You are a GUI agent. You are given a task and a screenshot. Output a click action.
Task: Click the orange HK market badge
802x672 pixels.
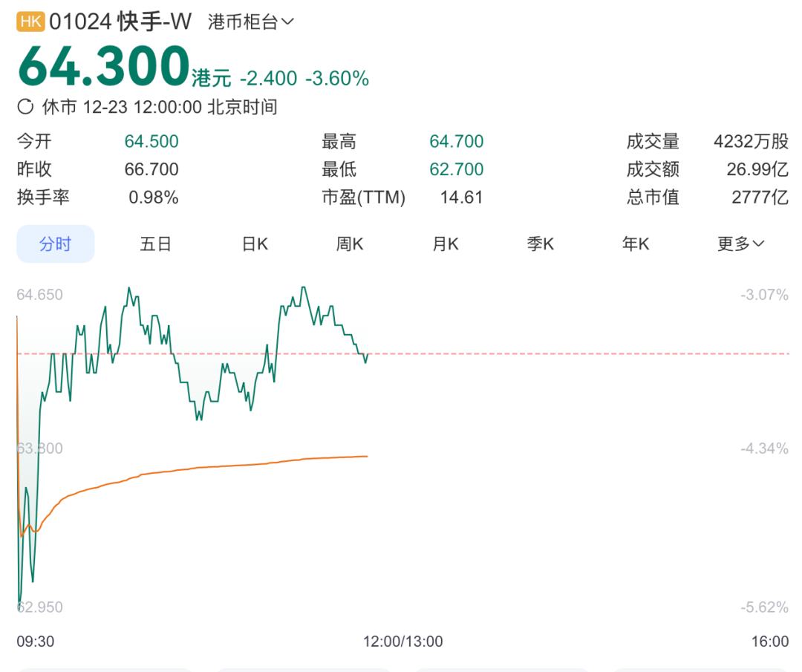click(x=31, y=22)
